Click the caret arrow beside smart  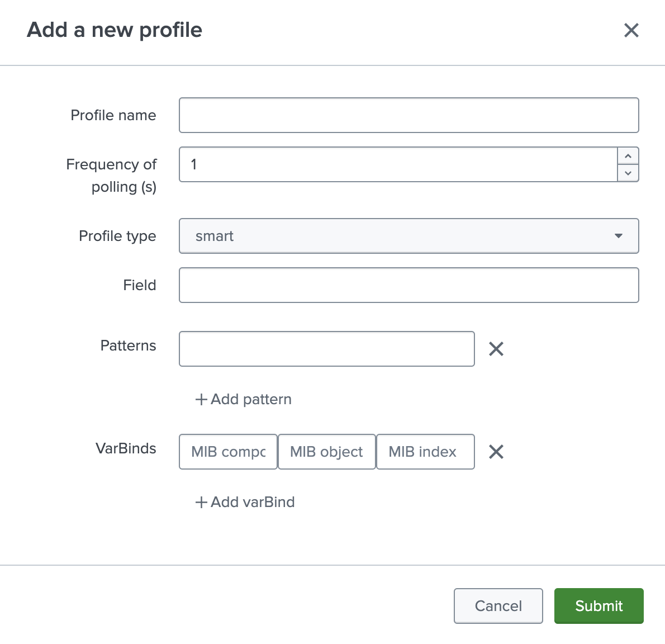pos(618,236)
